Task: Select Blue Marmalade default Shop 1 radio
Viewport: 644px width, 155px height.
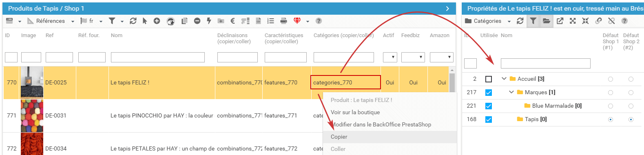Action: coord(611,106)
